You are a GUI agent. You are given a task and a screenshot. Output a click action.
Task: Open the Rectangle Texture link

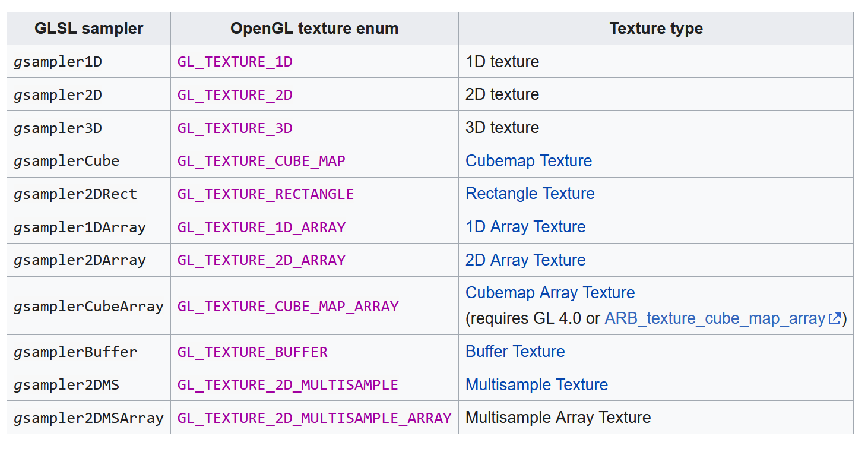coord(530,194)
